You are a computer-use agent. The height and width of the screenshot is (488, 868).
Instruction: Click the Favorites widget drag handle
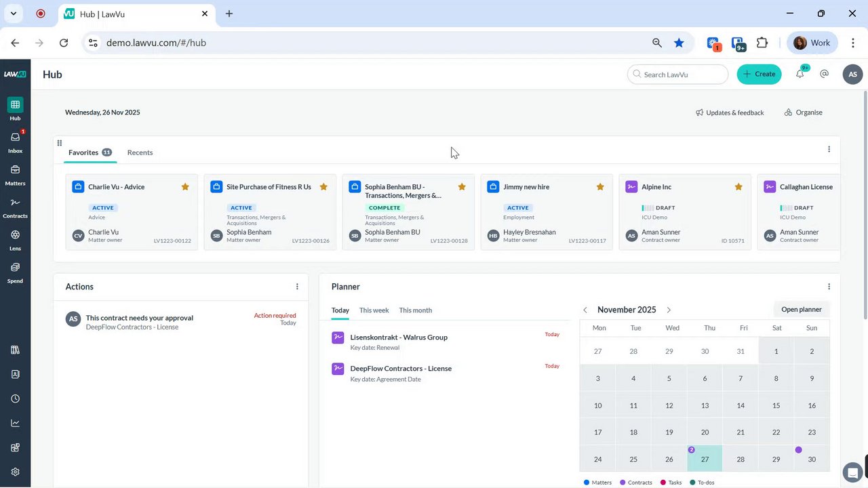60,143
